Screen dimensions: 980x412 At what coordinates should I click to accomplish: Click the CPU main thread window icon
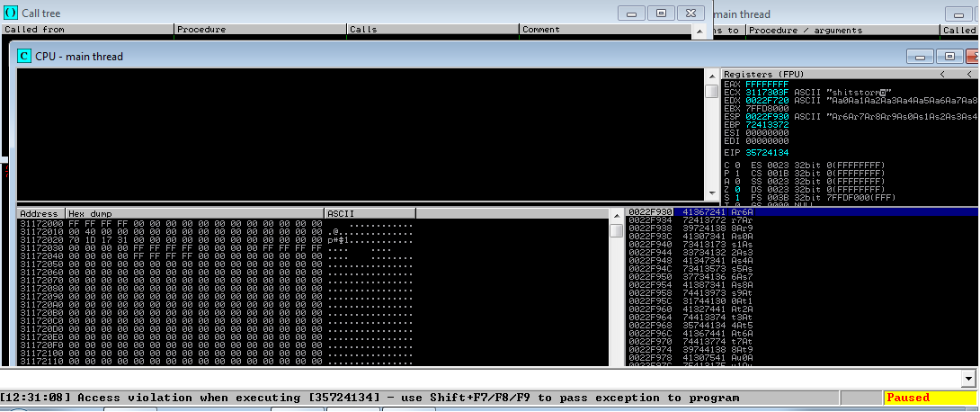[23, 56]
